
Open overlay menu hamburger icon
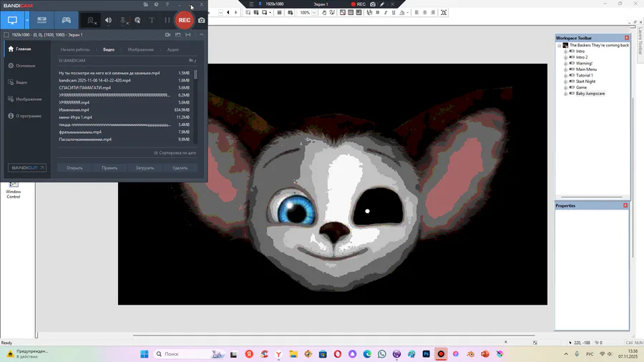point(251,4)
